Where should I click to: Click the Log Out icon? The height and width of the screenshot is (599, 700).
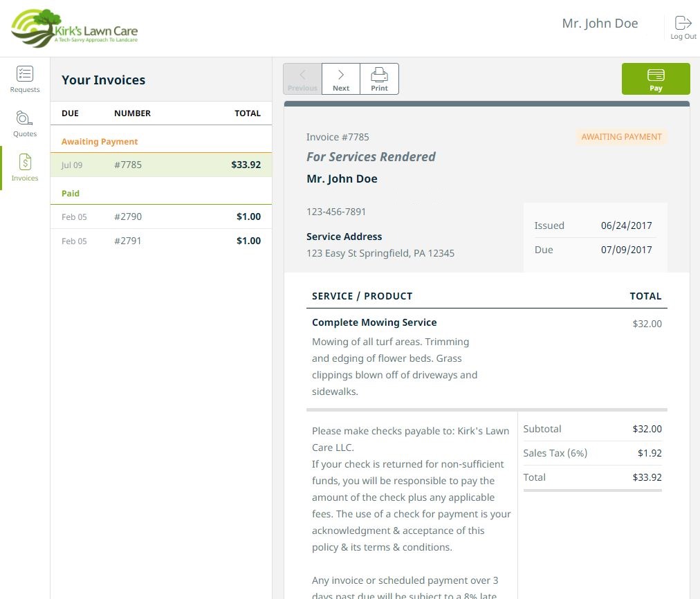pyautogui.click(x=683, y=28)
